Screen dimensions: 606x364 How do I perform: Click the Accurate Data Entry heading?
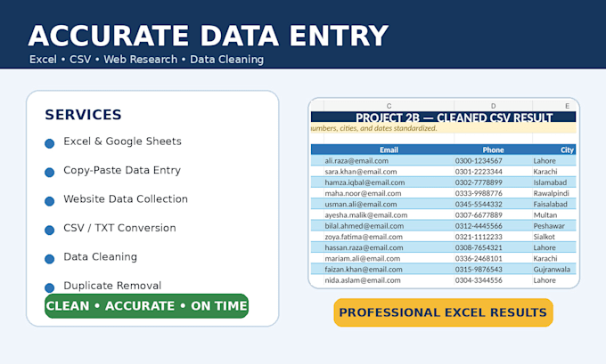click(x=208, y=36)
